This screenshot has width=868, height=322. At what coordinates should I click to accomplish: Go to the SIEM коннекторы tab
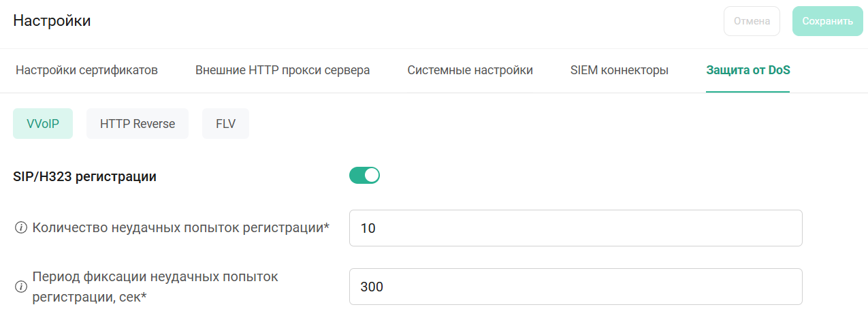619,70
